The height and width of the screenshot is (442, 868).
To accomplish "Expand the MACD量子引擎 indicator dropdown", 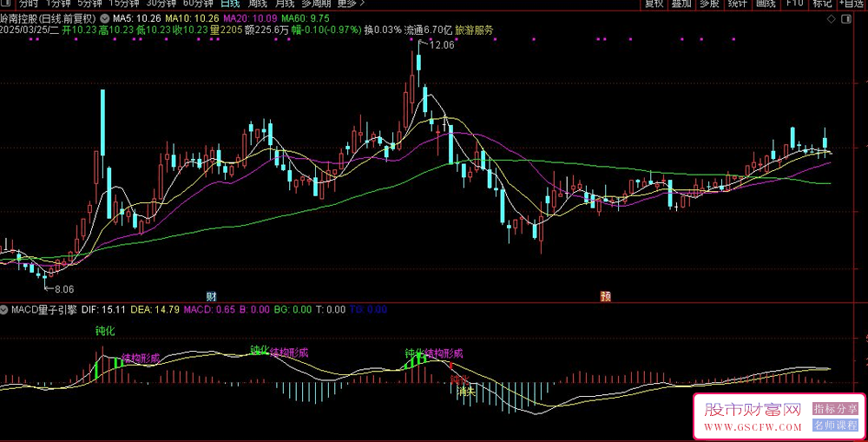I will (5, 309).
